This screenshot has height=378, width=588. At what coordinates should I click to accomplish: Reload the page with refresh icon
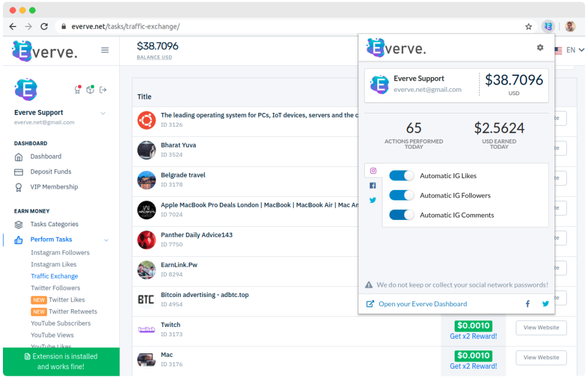[x=44, y=26]
